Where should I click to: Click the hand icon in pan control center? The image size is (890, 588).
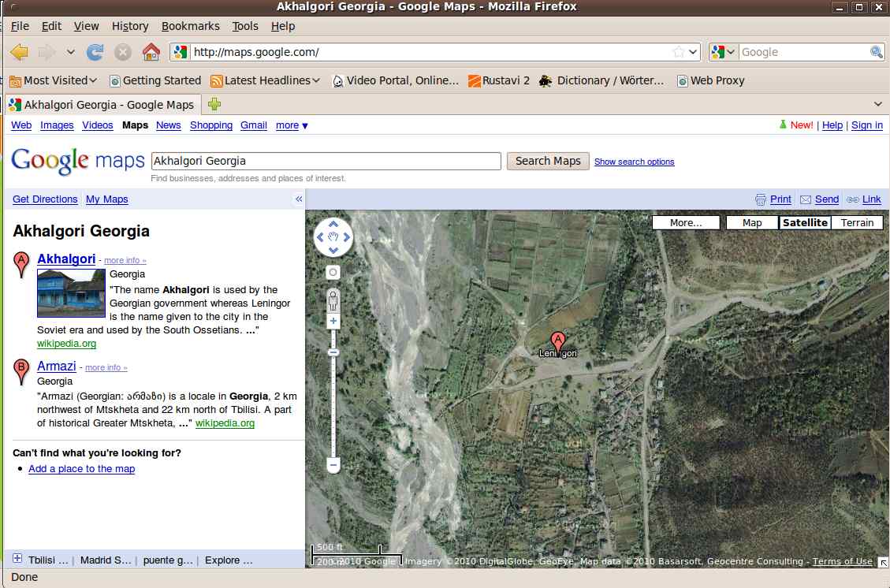333,237
